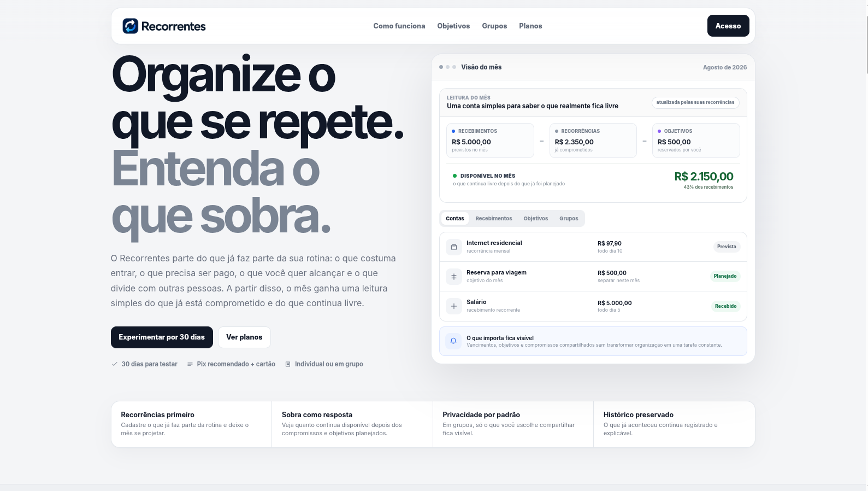868x491 pixels.
Task: Click the Privacidade por padrão heading
Action: pos(481,415)
